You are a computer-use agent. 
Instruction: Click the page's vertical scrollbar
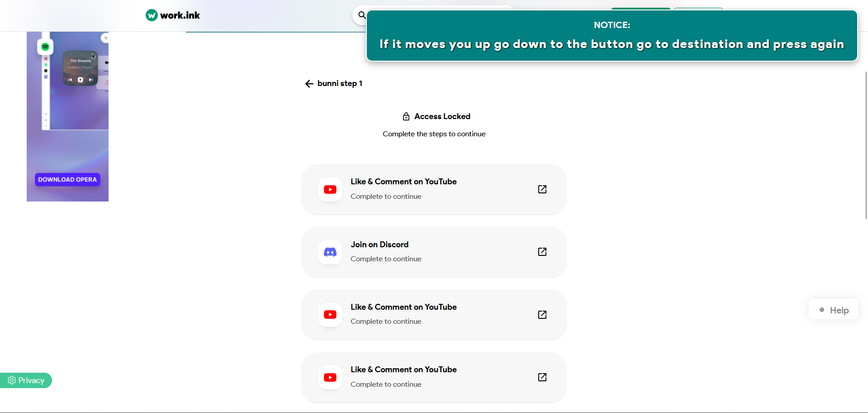[x=866, y=145]
